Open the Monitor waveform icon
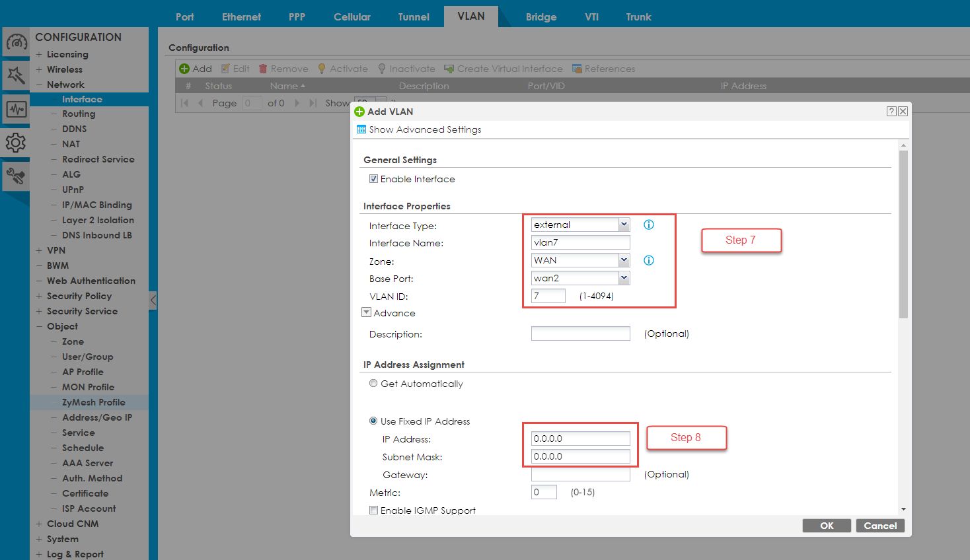 coord(16,109)
